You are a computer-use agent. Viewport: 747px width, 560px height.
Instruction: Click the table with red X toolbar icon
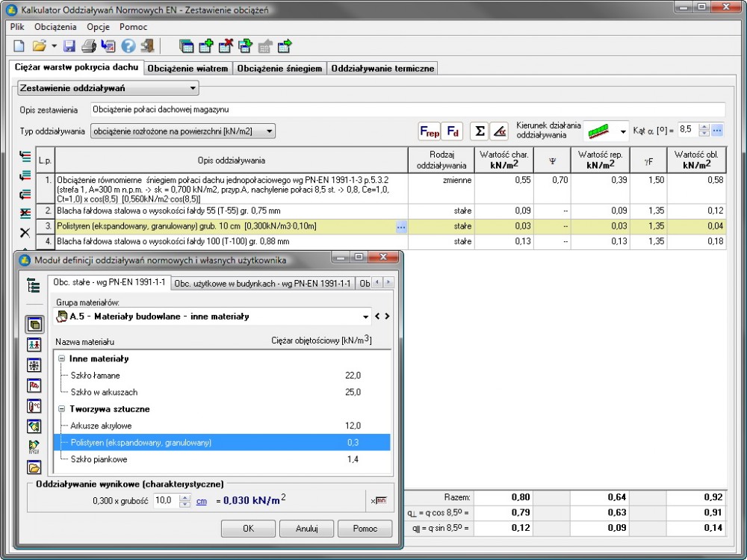[x=226, y=46]
